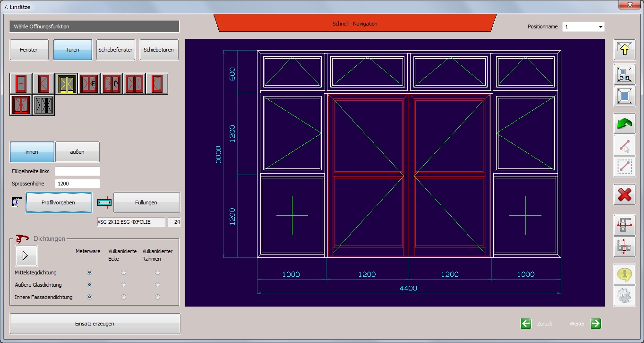Select the yellow highlighted double door icon

point(66,83)
